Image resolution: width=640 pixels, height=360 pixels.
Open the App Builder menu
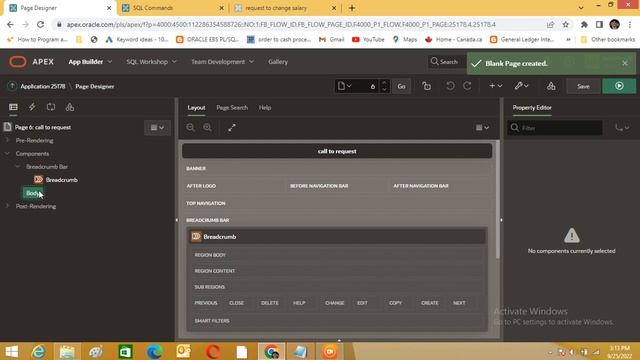click(x=90, y=62)
